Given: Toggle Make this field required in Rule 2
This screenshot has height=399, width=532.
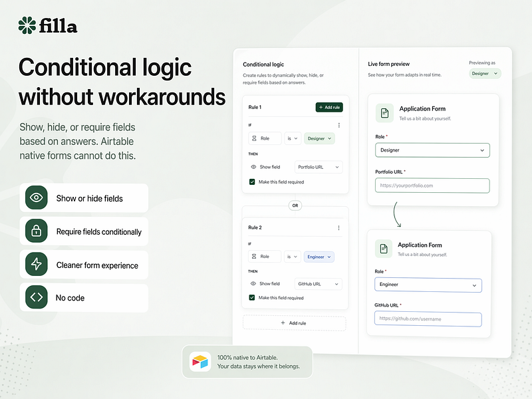Looking at the screenshot, I should tap(252, 297).
